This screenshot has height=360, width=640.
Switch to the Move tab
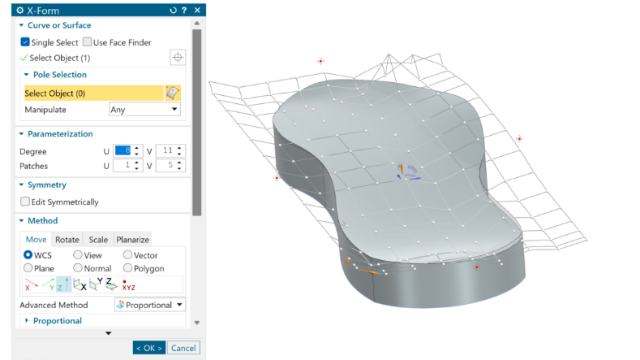36,240
